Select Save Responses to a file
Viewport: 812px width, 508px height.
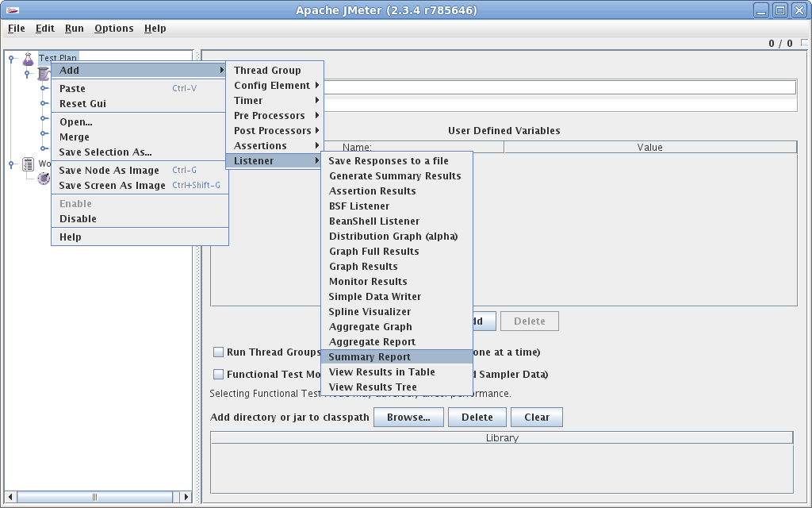tap(396, 160)
